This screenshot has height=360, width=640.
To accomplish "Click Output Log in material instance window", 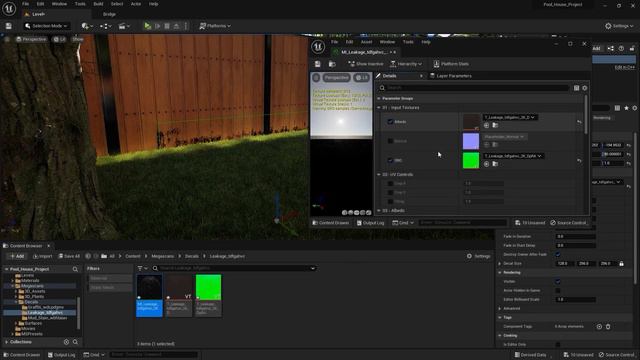I will pos(370,223).
